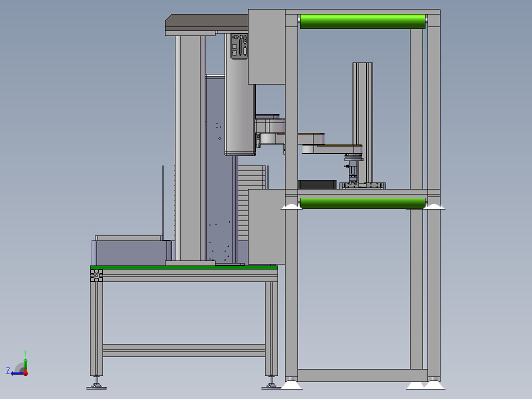This screenshot has width=532, height=399.
Task: Select the fixture base plate under the gripper
Action: tap(362, 185)
